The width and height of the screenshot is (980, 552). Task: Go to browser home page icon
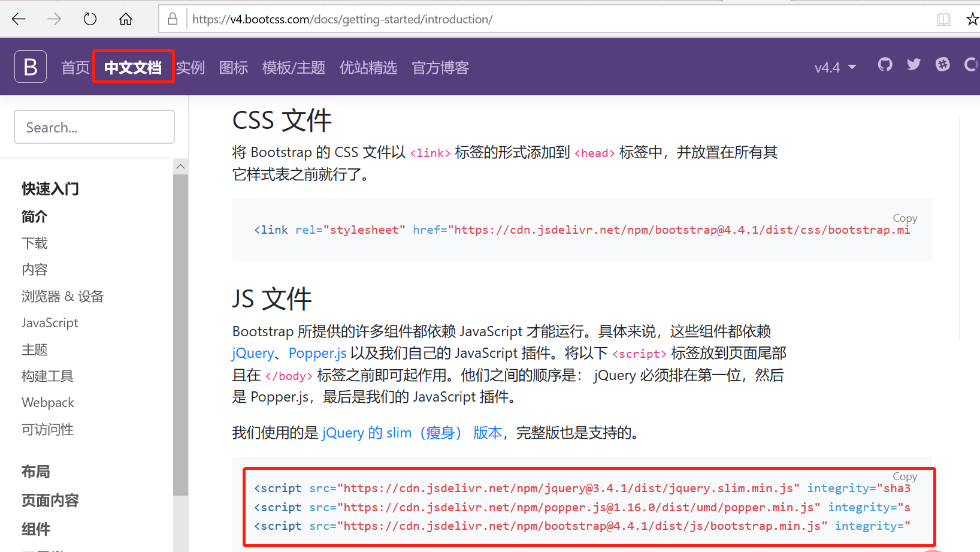(126, 19)
